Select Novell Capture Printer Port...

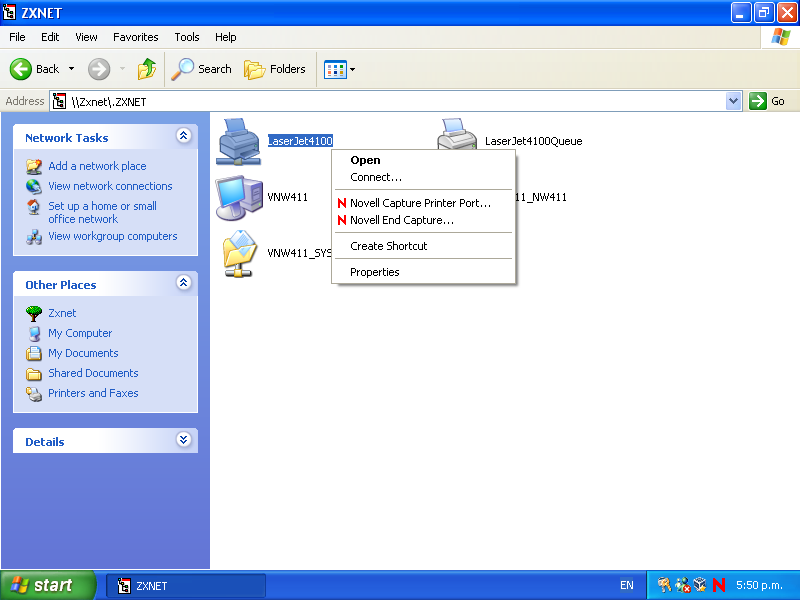coord(423,203)
